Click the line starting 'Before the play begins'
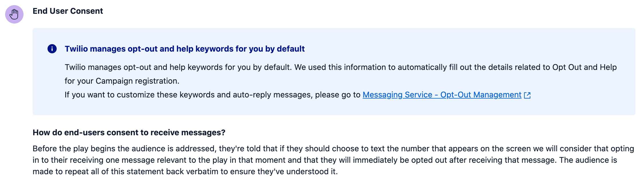Image resolution: width=644 pixels, height=188 pixels. click(x=333, y=149)
